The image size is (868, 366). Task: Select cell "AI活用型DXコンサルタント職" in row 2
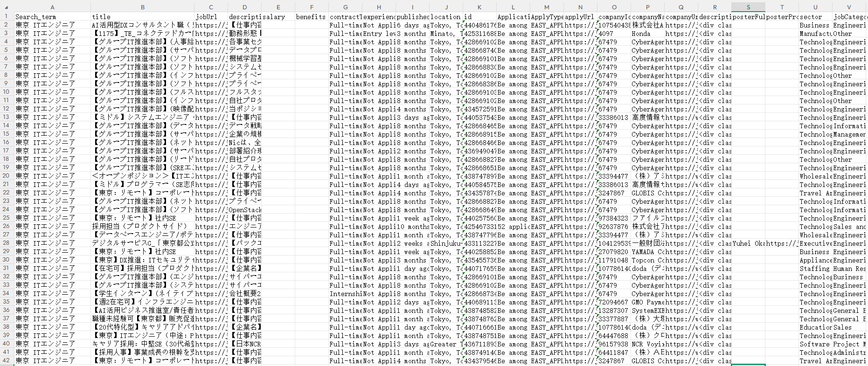(142, 25)
